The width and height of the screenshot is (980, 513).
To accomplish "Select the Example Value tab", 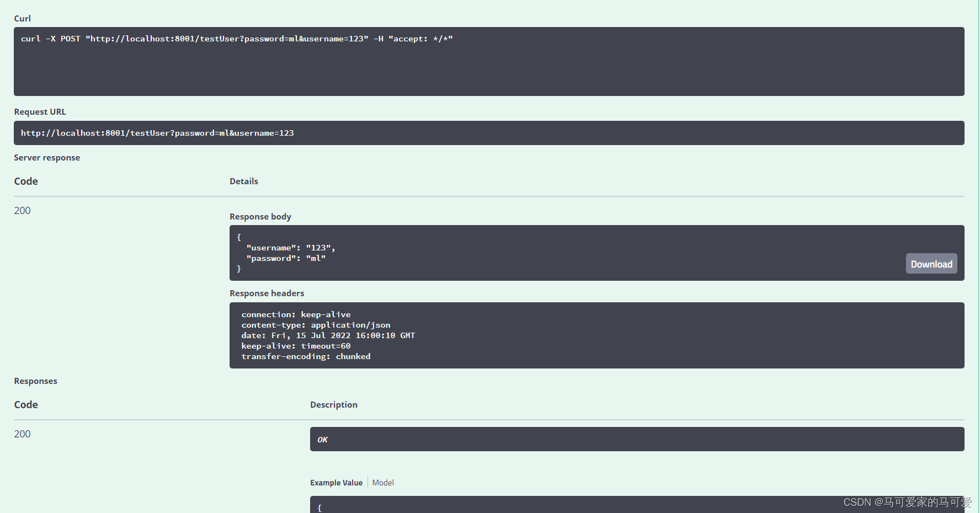I will [336, 483].
